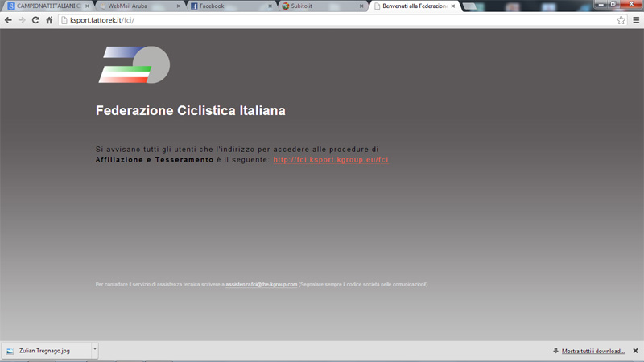Viewport: 644px width, 362px height.
Task: Close the CAMPIONATI ITALIANI tab
Action: (x=87, y=6)
